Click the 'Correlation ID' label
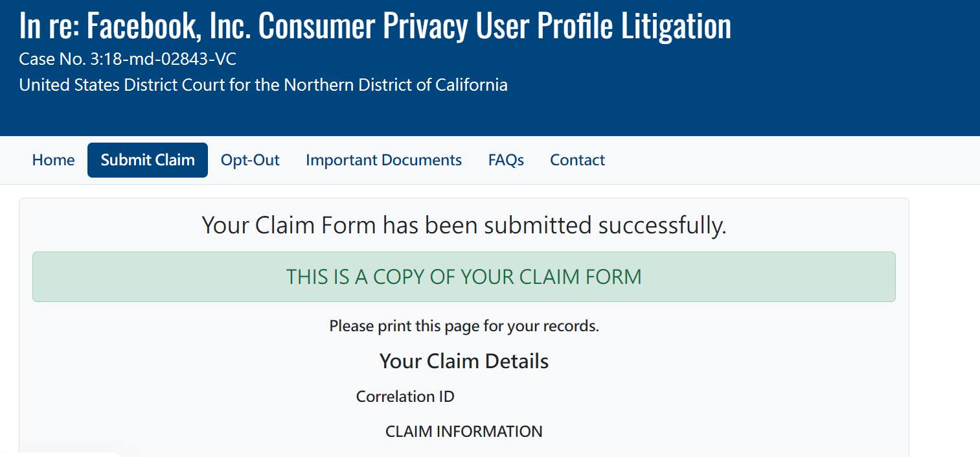This screenshot has height=457, width=980. point(405,397)
